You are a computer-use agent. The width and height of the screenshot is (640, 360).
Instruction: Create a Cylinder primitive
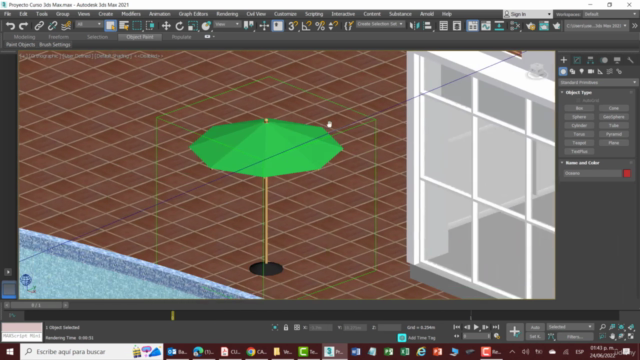tap(579, 125)
